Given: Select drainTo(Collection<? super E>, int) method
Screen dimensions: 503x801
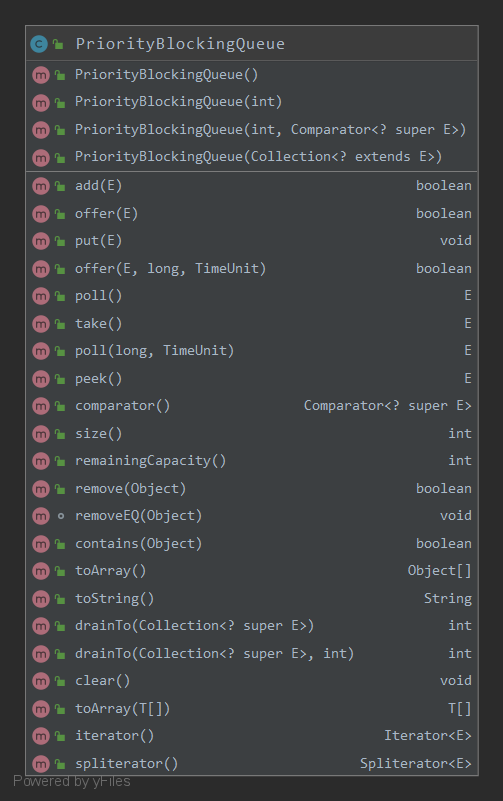Looking at the screenshot, I should click(x=214, y=654).
